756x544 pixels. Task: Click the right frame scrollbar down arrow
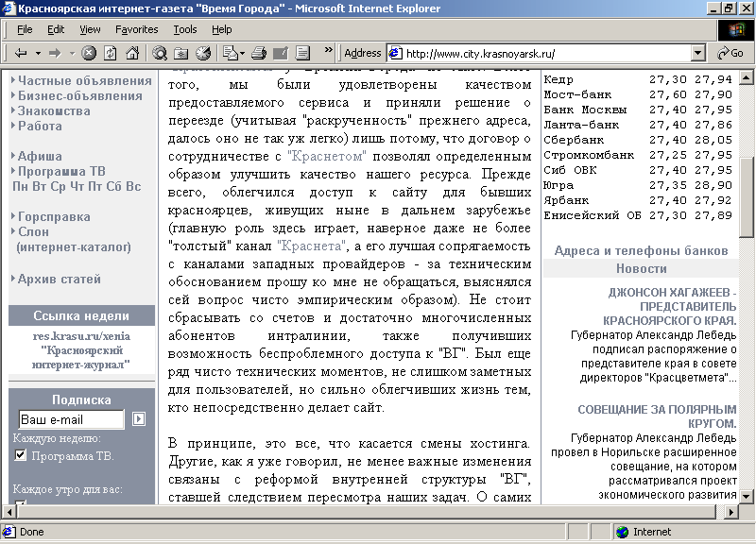click(746, 495)
